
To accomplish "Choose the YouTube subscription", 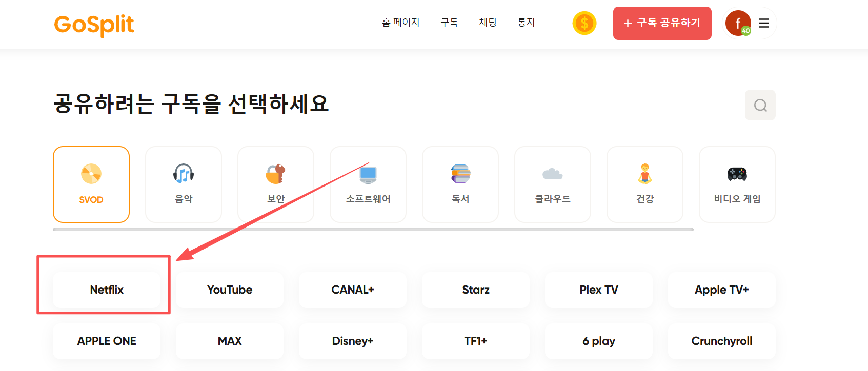I will (x=230, y=290).
